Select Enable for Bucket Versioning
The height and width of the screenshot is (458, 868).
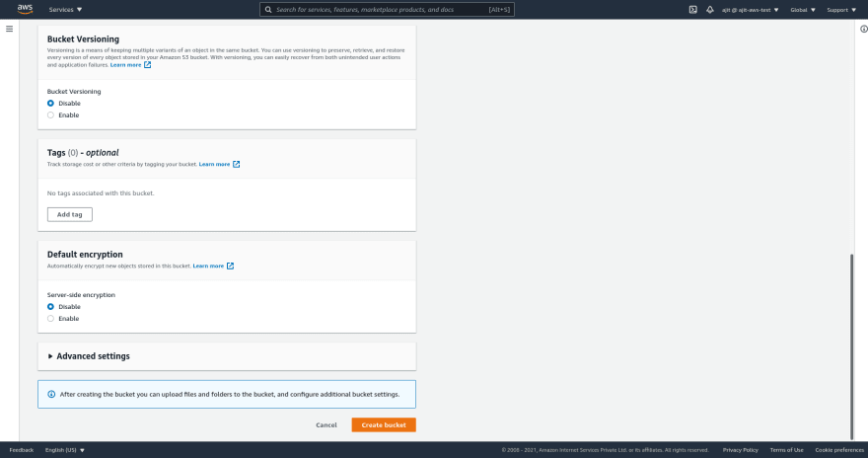tap(50, 115)
